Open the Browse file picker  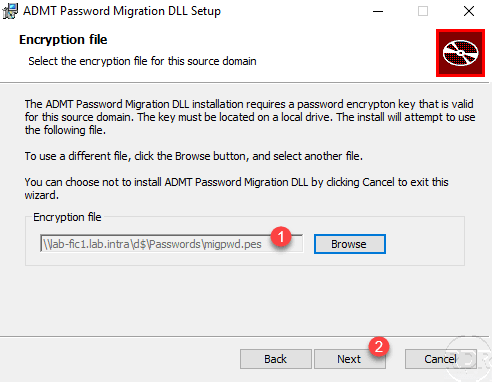pyautogui.click(x=350, y=244)
